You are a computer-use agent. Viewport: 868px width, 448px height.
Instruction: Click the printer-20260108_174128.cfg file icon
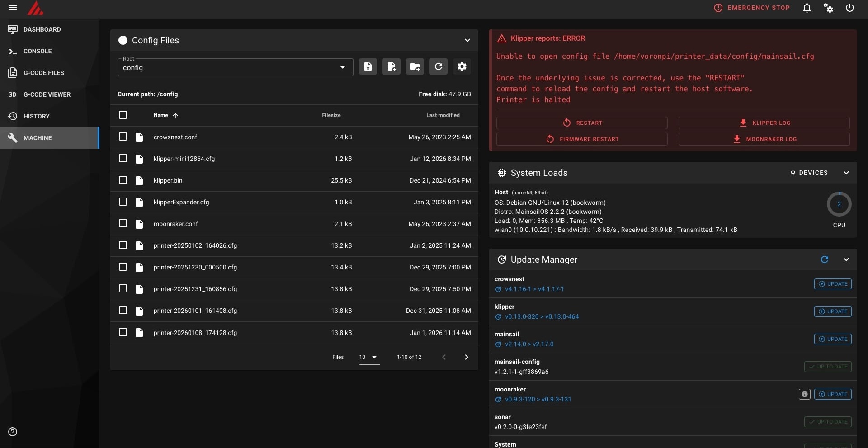tap(139, 333)
